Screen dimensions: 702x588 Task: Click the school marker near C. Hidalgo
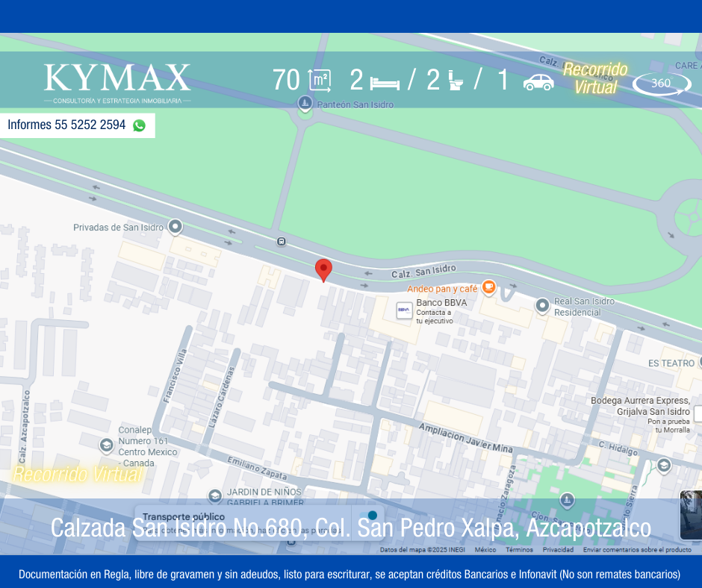(664, 466)
